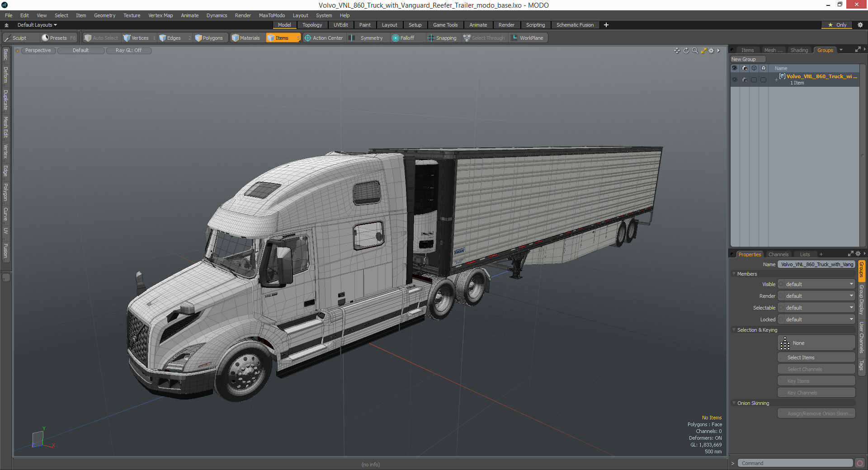Image resolution: width=868 pixels, height=470 pixels.
Task: Click the Perspective viewport button
Action: (x=38, y=51)
